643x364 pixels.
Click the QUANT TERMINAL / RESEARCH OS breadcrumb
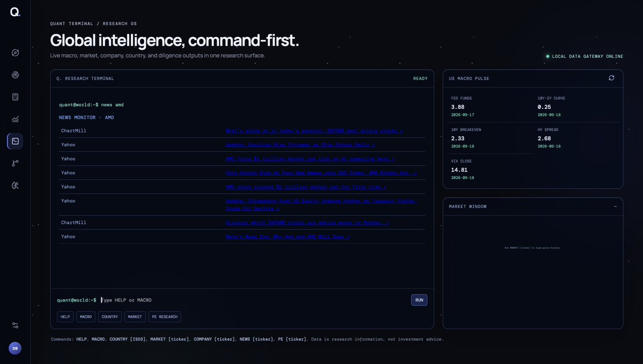tap(93, 24)
